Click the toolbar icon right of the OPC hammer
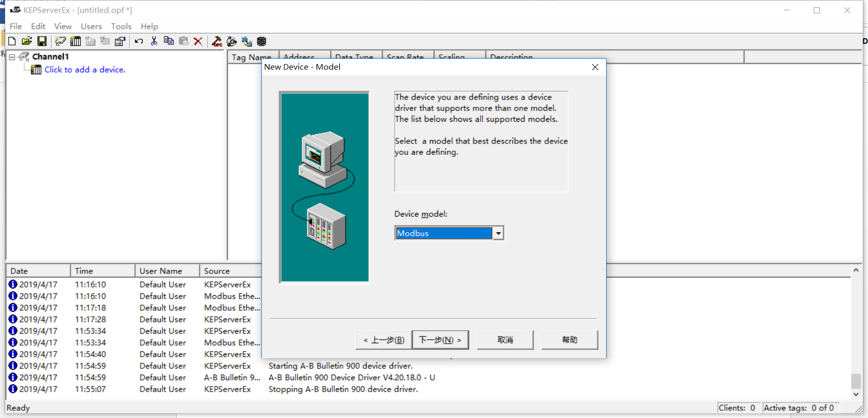 point(232,41)
